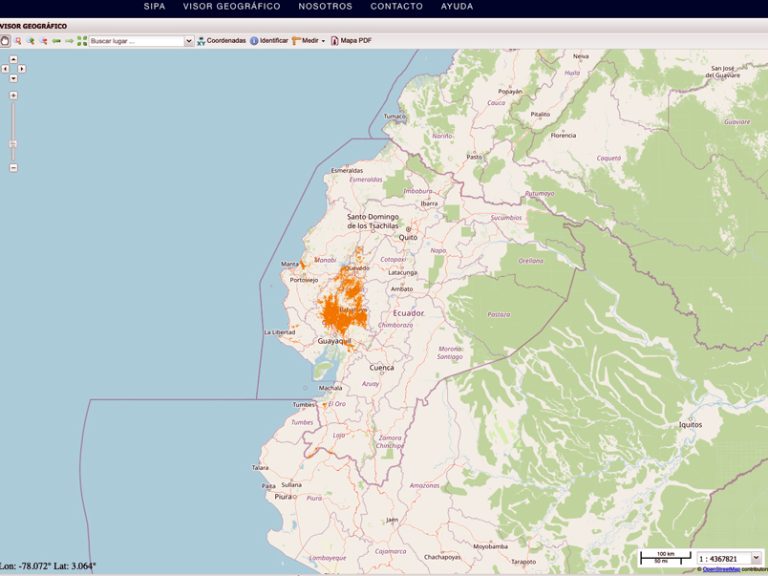Click the zoom out globe icon
This screenshot has height=576, width=768.
44,41
